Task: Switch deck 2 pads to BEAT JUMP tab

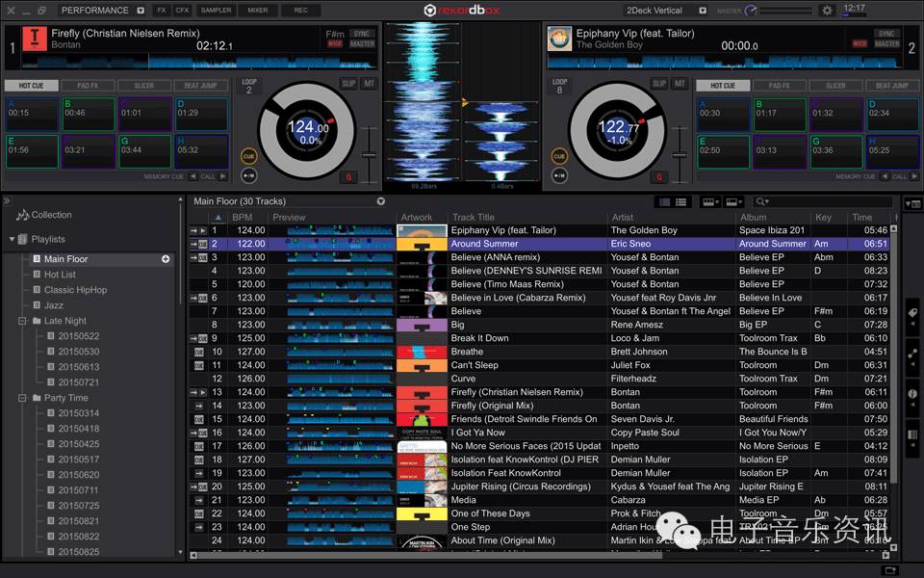Action: click(x=891, y=86)
